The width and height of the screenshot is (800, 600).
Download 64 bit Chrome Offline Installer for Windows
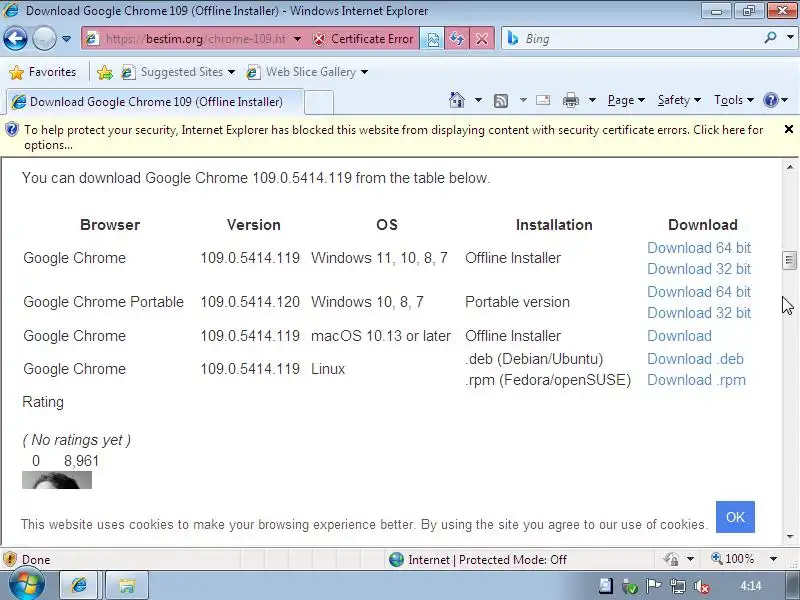click(698, 248)
